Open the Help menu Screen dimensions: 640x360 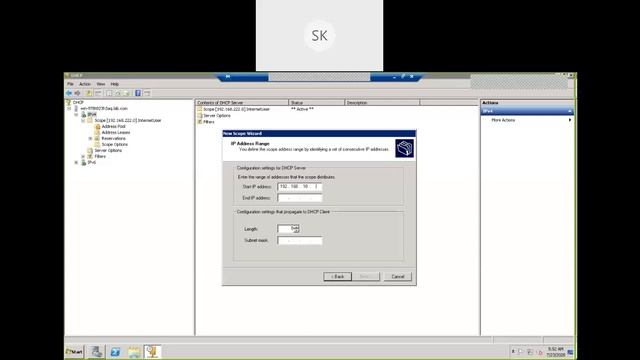[x=115, y=84]
